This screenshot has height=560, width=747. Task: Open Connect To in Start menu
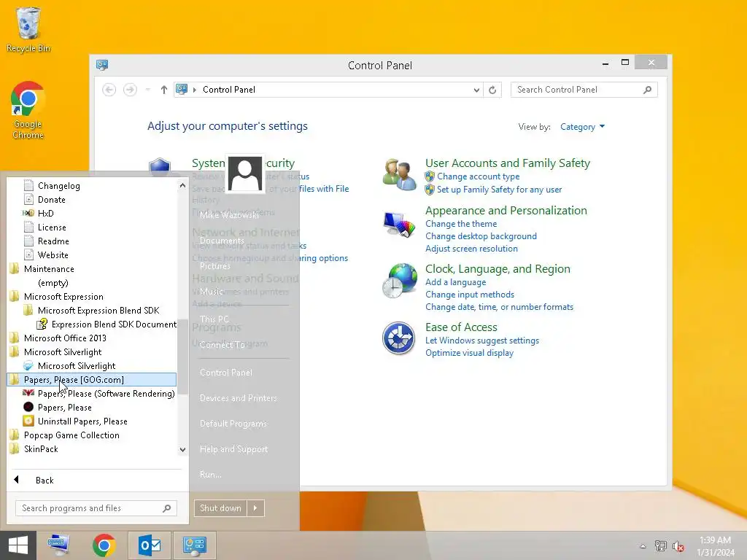(222, 345)
